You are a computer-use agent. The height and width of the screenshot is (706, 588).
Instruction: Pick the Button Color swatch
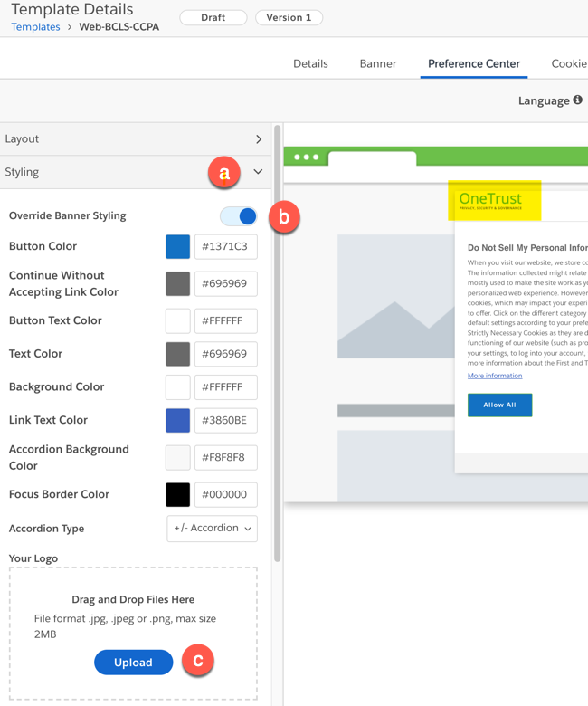(x=177, y=246)
